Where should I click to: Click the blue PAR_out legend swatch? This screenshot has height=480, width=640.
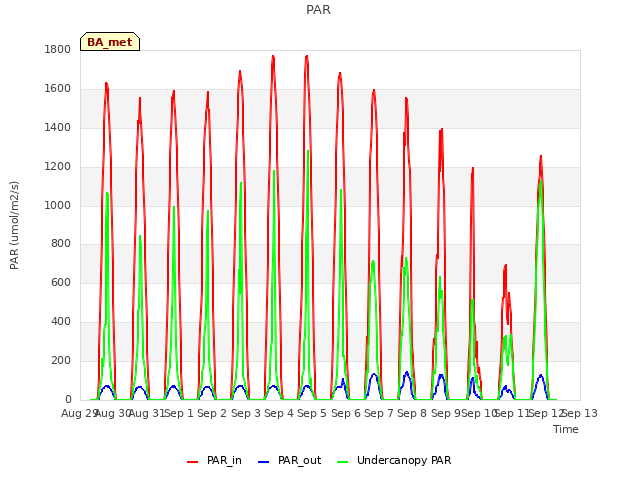pyautogui.click(x=264, y=462)
